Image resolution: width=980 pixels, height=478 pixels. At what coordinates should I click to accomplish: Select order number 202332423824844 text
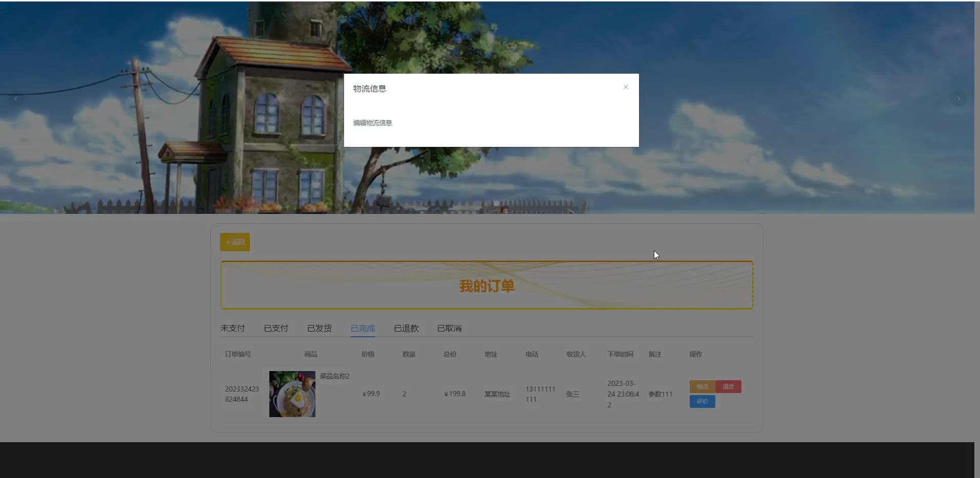point(242,394)
